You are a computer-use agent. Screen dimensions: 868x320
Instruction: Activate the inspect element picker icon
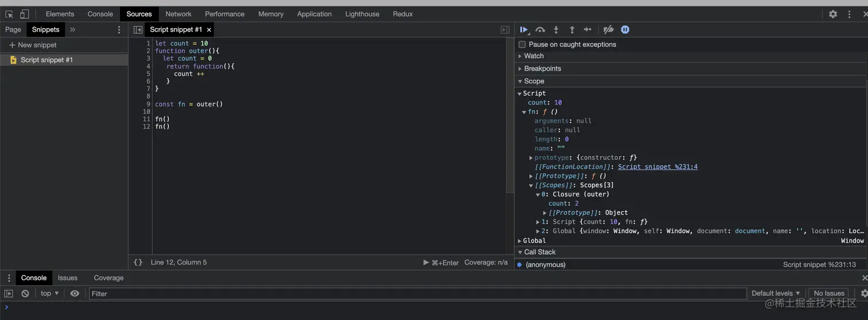pos(9,14)
